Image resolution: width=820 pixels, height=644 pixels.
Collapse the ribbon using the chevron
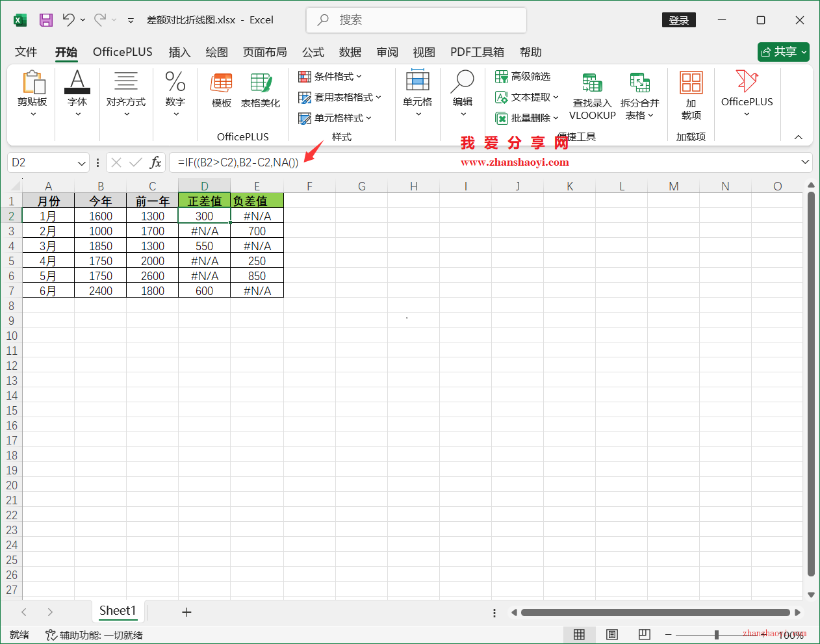[798, 136]
